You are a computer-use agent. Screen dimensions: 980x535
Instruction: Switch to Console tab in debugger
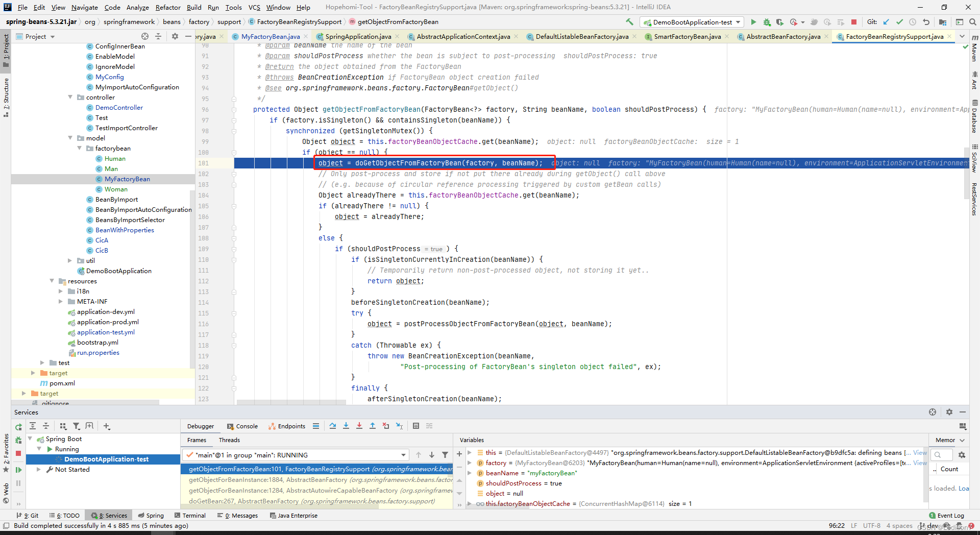click(x=243, y=426)
